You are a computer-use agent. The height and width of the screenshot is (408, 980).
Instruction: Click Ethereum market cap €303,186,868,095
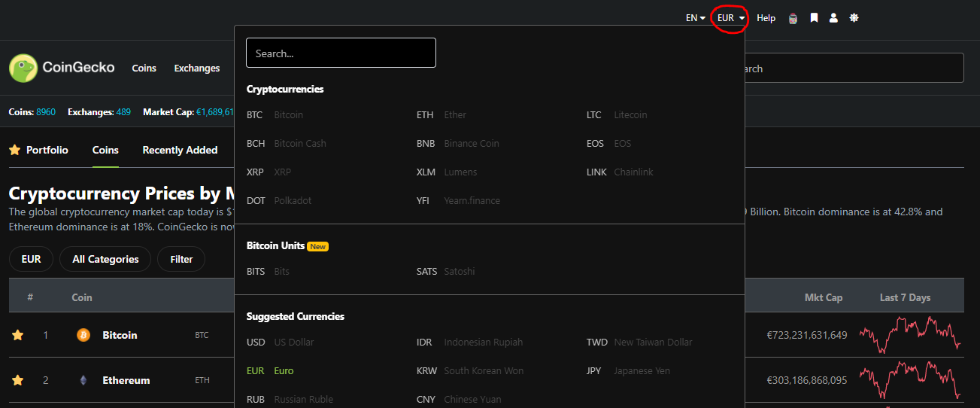pos(807,380)
